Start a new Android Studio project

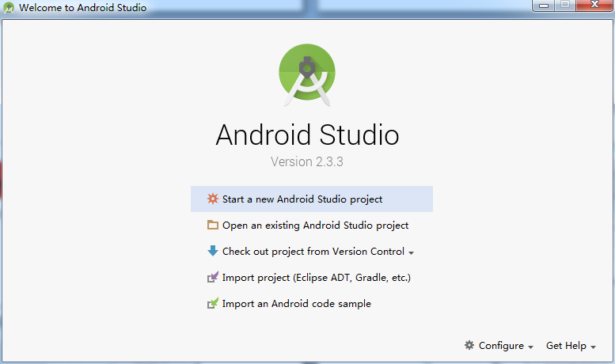[x=312, y=199]
